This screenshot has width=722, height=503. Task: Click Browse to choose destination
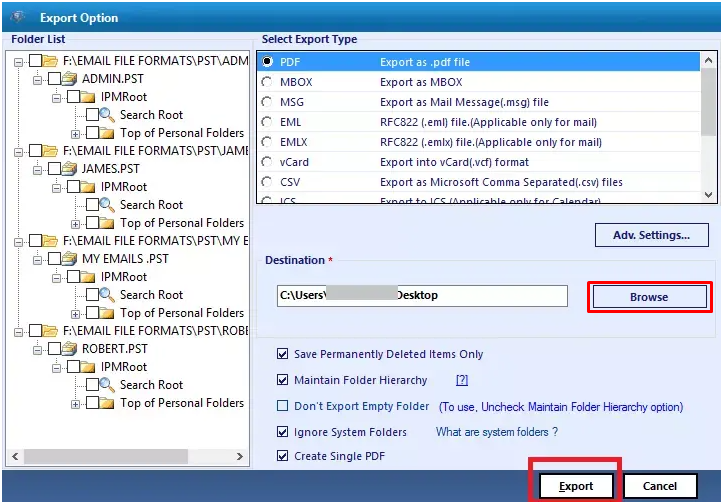click(x=649, y=297)
